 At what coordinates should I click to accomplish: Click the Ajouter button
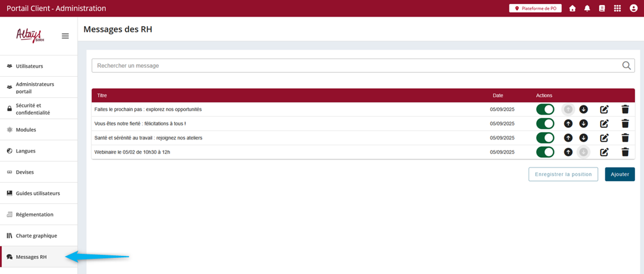click(x=620, y=174)
